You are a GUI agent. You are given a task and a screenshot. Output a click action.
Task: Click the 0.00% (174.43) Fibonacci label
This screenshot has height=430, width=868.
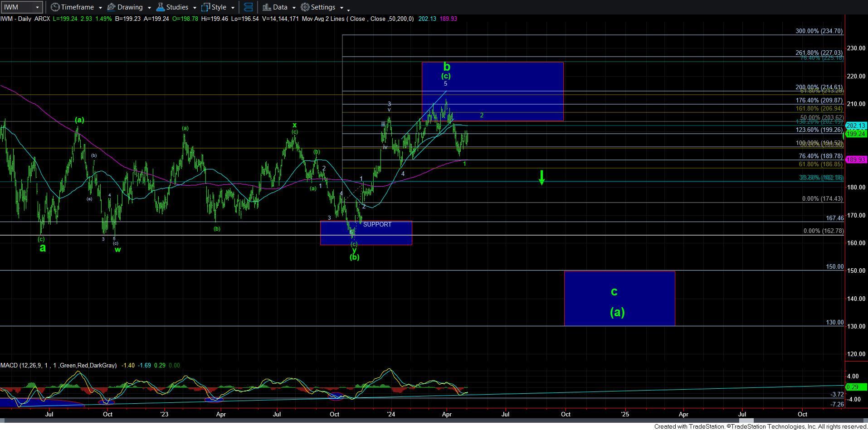[822, 199]
